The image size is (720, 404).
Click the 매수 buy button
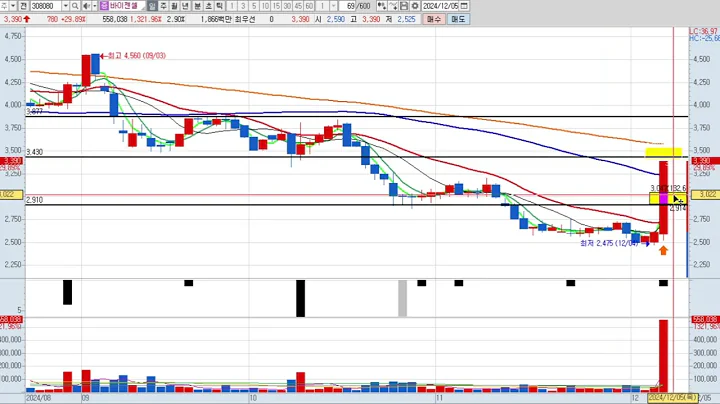coord(433,19)
